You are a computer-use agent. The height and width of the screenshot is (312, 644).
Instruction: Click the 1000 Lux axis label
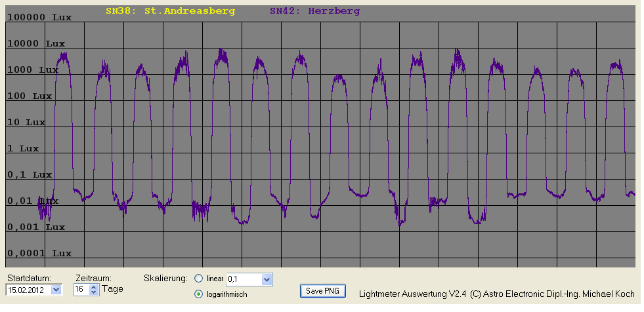pos(33,69)
